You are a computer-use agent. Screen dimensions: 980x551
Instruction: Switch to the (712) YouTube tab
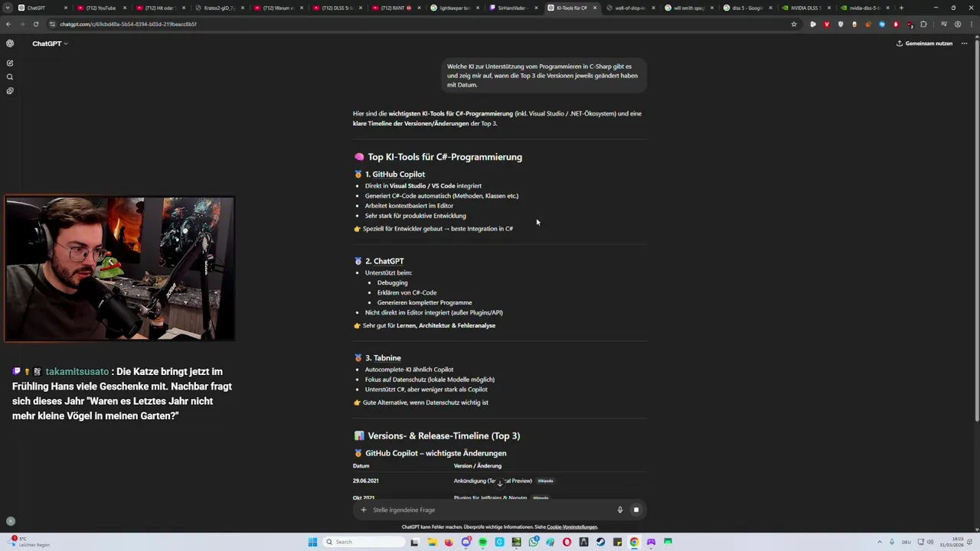[x=101, y=8]
